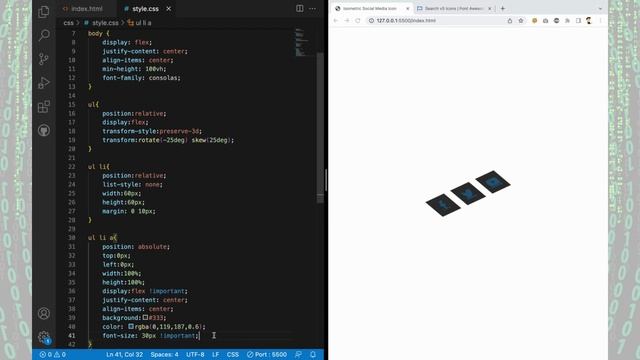Select the Isometric Social Media Icon browser tab
The width and height of the screenshot is (640, 360).
[372, 8]
